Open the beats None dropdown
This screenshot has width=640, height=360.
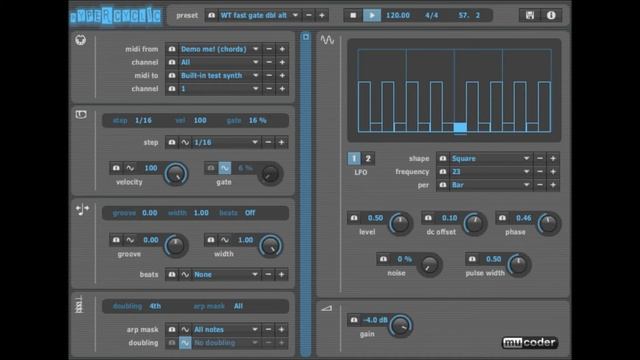point(226,275)
